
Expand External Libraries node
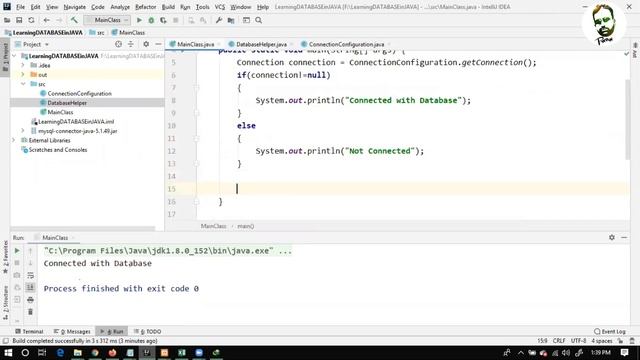click(x=14, y=140)
